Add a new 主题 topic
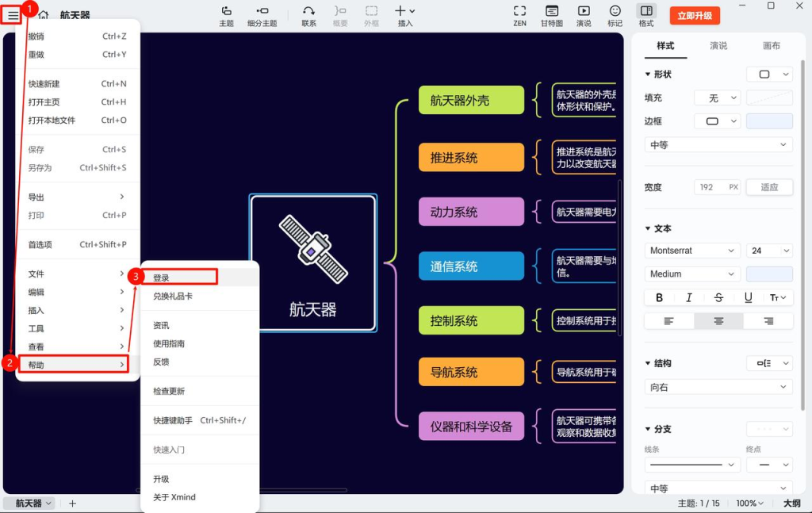The width and height of the screenshot is (812, 513). 226,16
